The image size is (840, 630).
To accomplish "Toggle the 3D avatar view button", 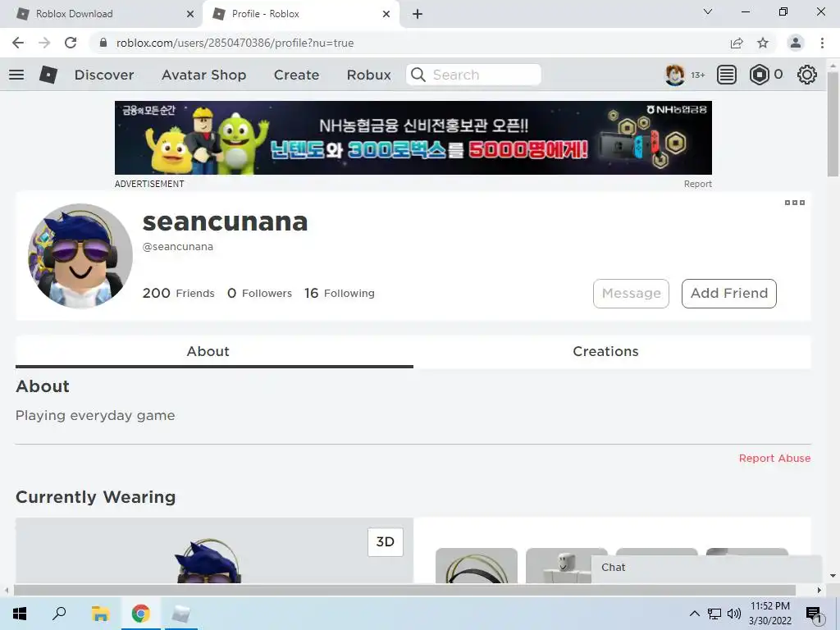I will pos(386,541).
